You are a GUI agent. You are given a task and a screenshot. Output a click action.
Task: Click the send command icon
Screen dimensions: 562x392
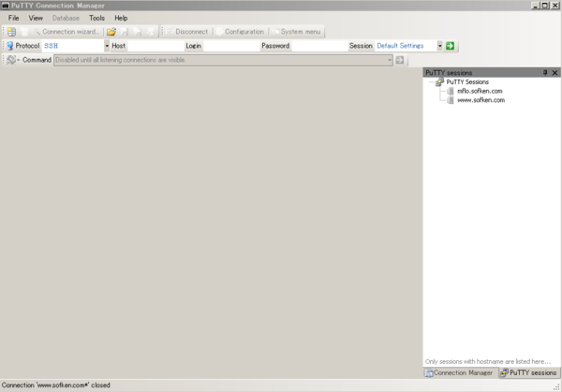pos(400,60)
